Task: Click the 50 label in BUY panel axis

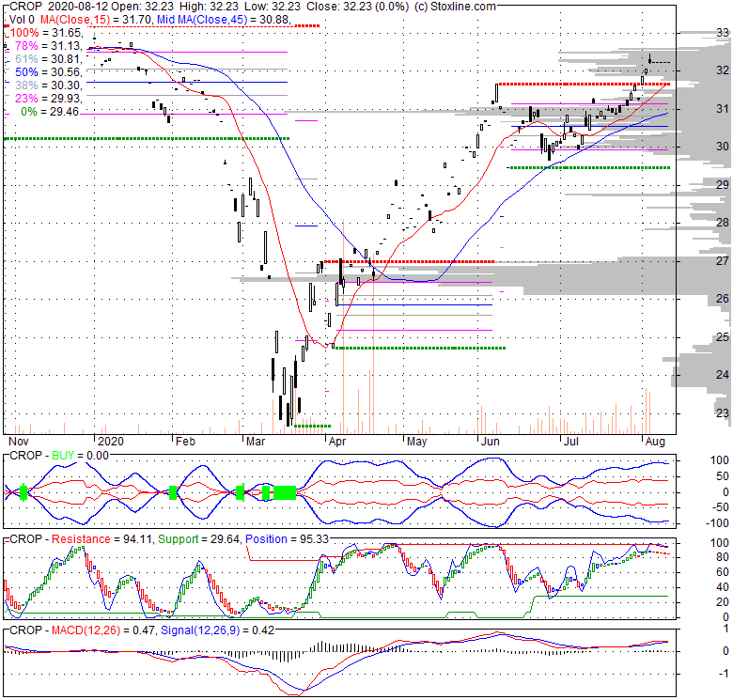Action: point(723,476)
